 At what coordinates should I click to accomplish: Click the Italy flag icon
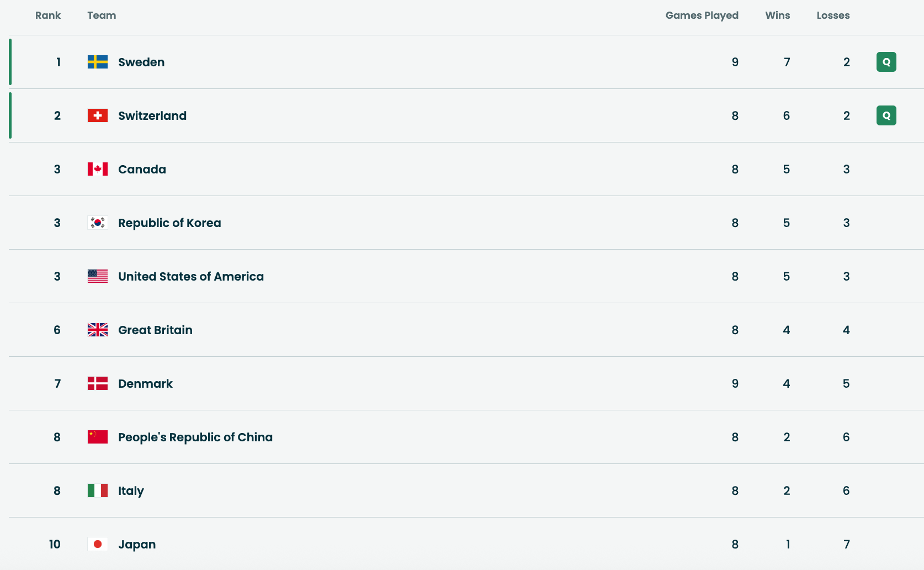(x=98, y=490)
